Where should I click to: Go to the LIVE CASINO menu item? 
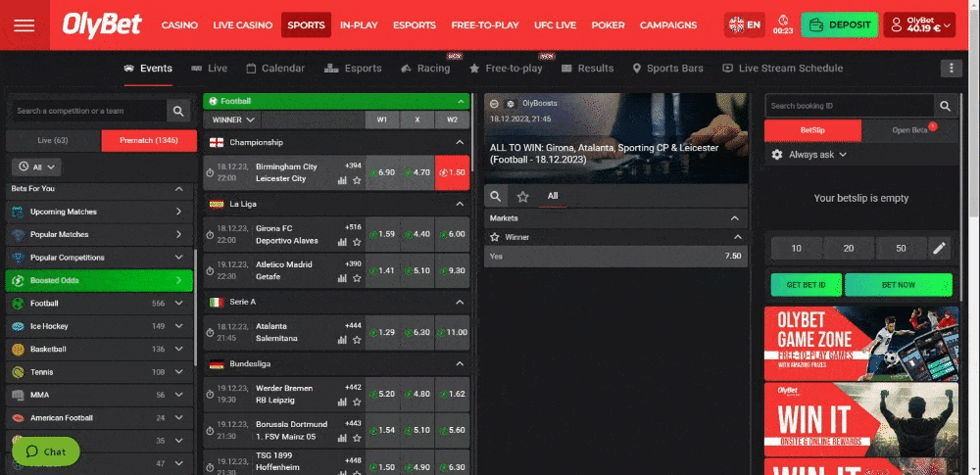(239, 25)
